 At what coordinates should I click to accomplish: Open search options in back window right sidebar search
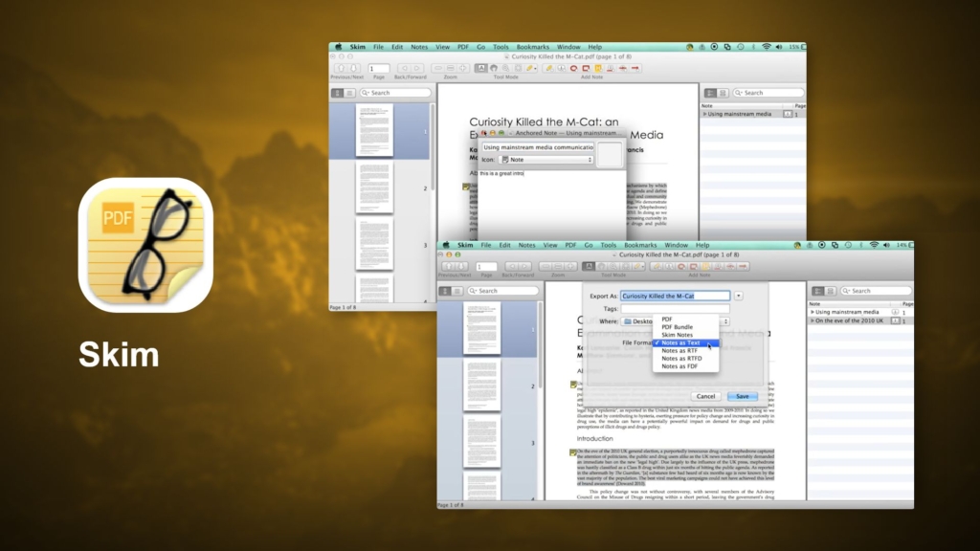click(740, 93)
